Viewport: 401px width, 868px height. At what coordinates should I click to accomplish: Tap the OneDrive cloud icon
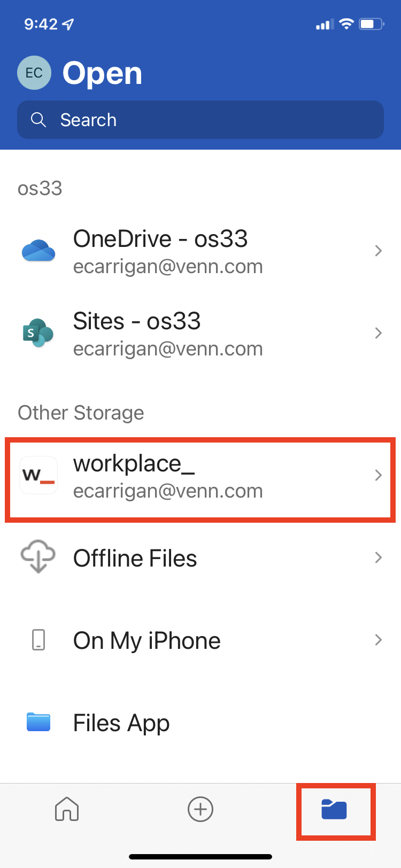click(x=38, y=251)
